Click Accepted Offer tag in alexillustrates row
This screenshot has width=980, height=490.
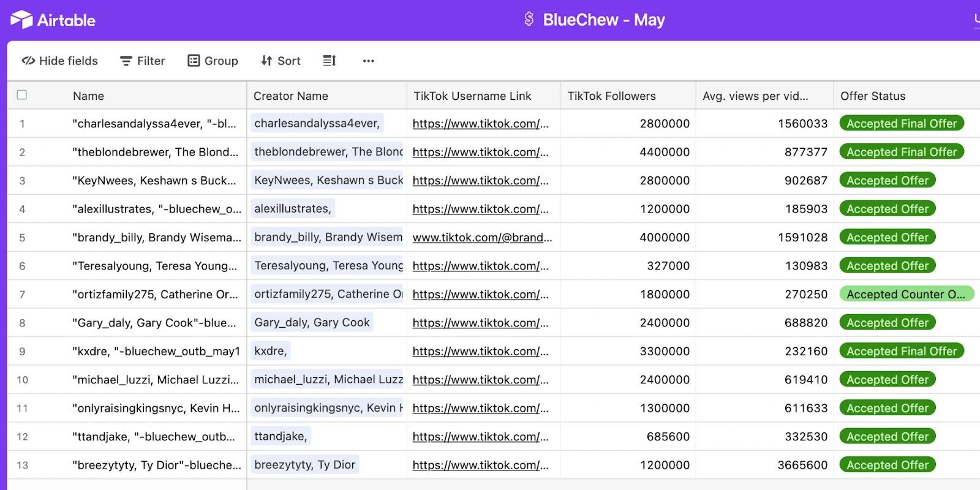(x=888, y=209)
